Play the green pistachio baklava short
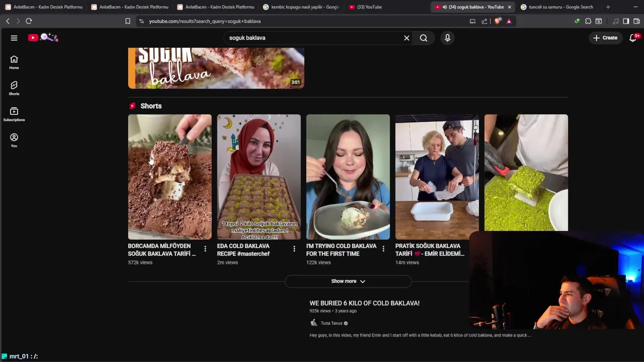644x362 pixels. (x=526, y=172)
